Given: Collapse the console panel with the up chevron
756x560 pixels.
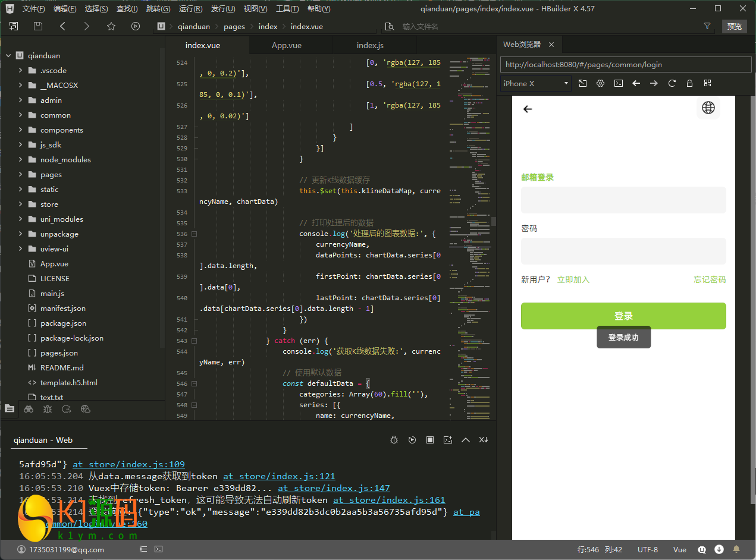Looking at the screenshot, I should [x=466, y=440].
